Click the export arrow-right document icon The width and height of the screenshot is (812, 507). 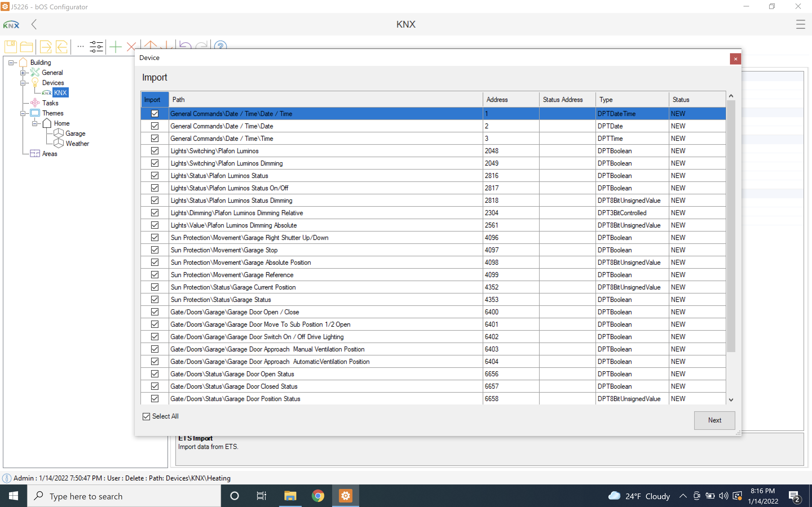pos(45,46)
